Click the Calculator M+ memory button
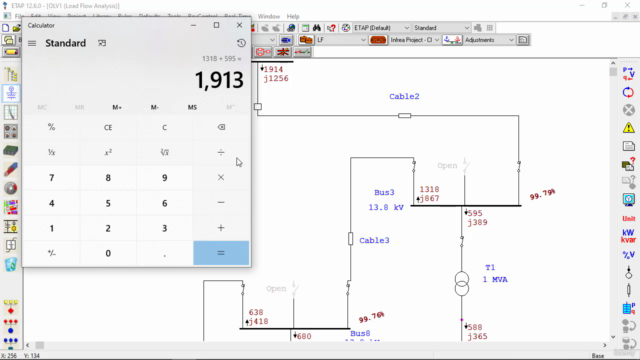Viewport: 640px width, 360px height. [117, 107]
